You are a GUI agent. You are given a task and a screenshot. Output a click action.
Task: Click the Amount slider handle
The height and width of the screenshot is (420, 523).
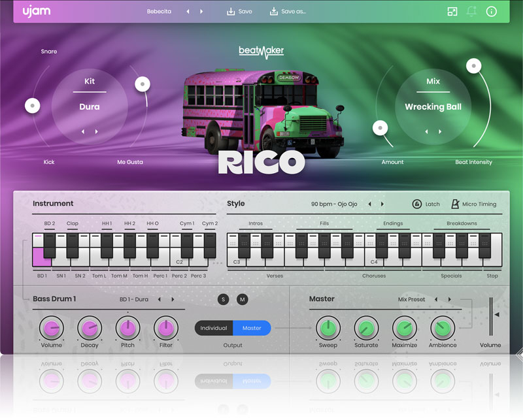point(380,127)
